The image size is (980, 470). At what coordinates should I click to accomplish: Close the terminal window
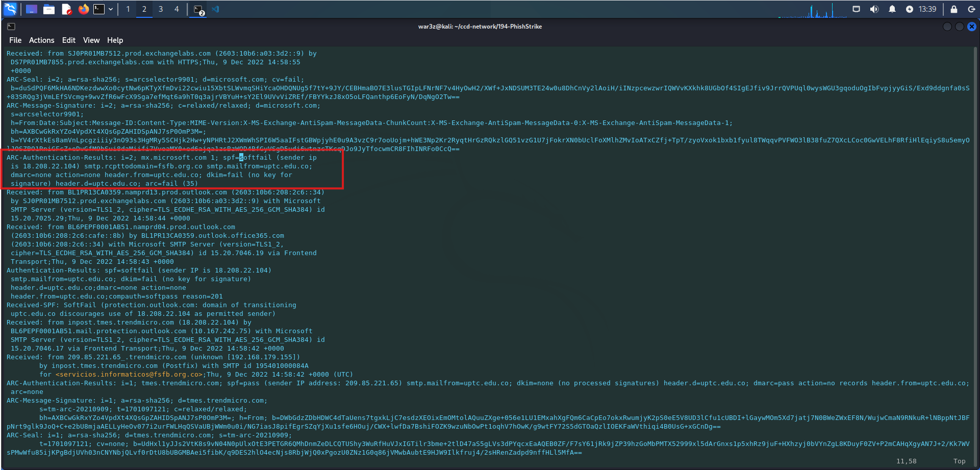click(972, 27)
